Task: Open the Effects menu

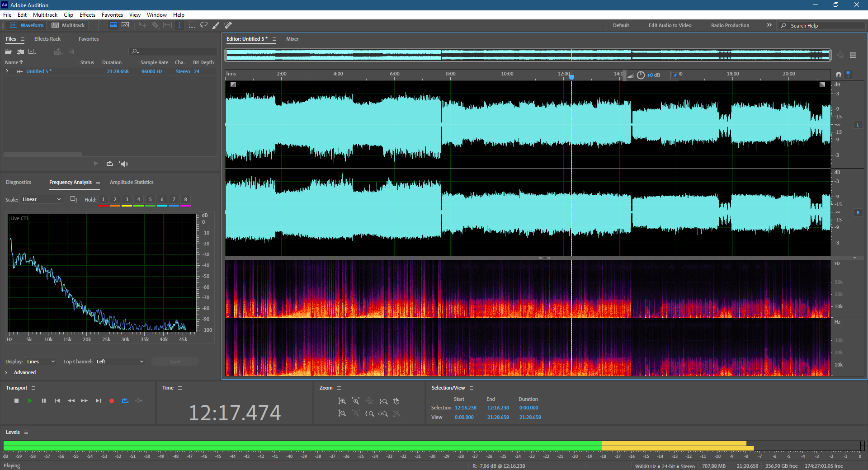Action: [87, 15]
